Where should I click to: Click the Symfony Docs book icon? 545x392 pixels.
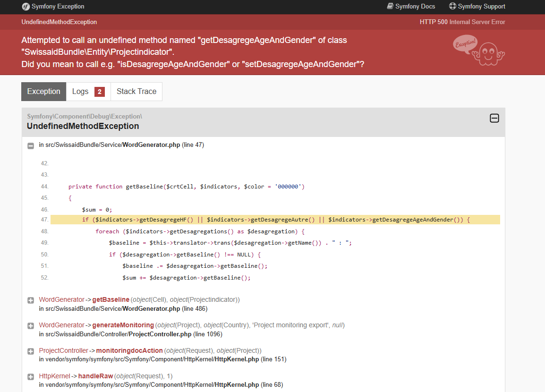pos(390,6)
